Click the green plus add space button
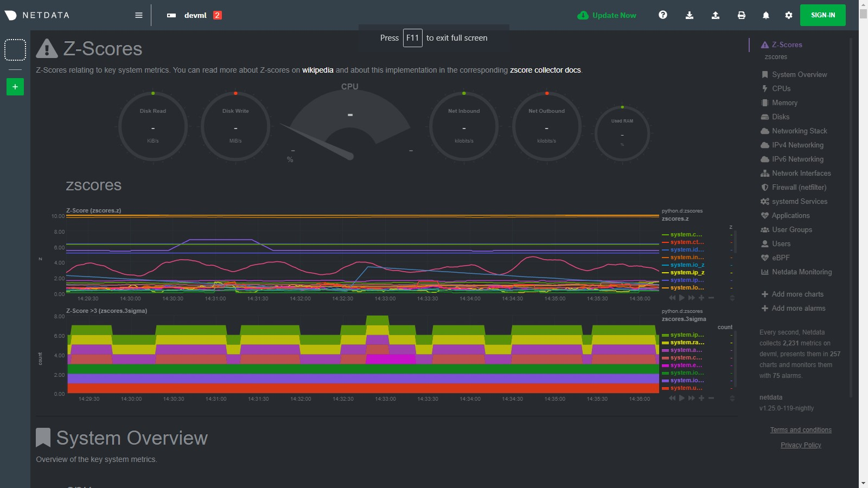The width and height of the screenshot is (868, 488). [x=15, y=87]
